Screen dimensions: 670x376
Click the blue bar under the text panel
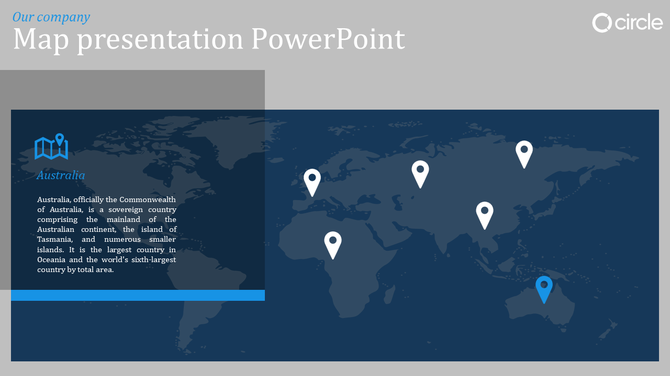point(138,295)
